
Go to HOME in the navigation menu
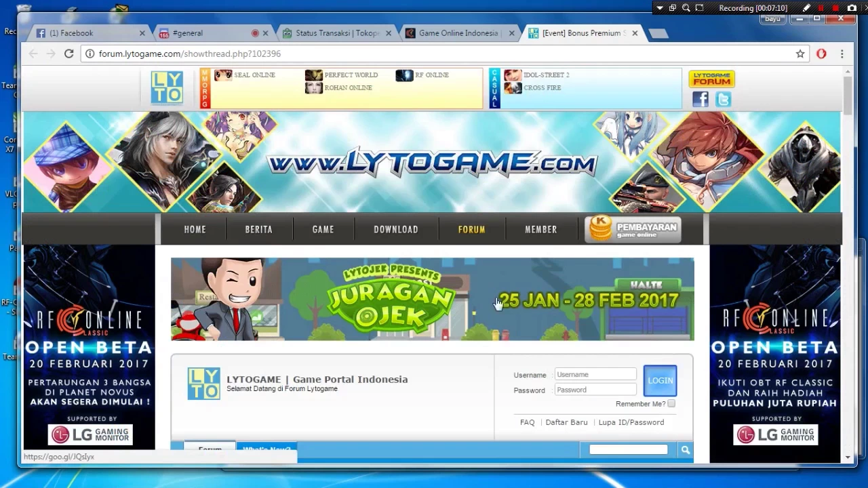click(195, 229)
